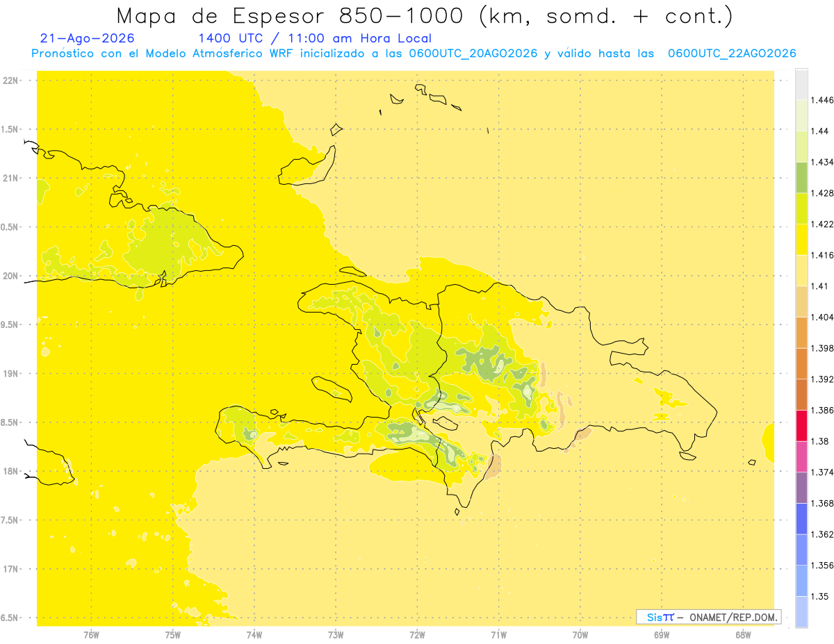The image size is (834, 644).
Task: Pick the tan 1.404–1.41 legend swatch
Action: 801,302
